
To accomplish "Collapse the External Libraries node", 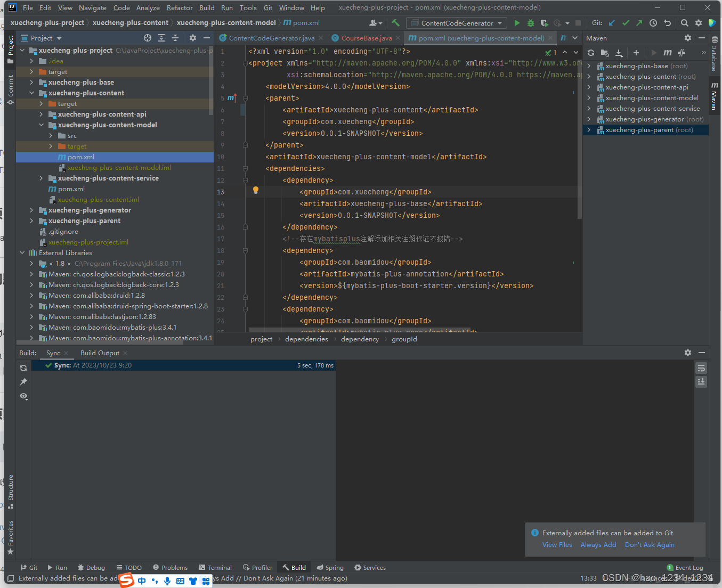I will (22, 252).
